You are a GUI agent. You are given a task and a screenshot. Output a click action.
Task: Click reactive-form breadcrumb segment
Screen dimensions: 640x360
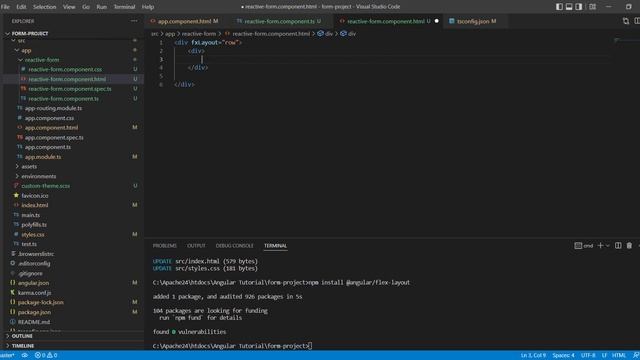pos(198,34)
